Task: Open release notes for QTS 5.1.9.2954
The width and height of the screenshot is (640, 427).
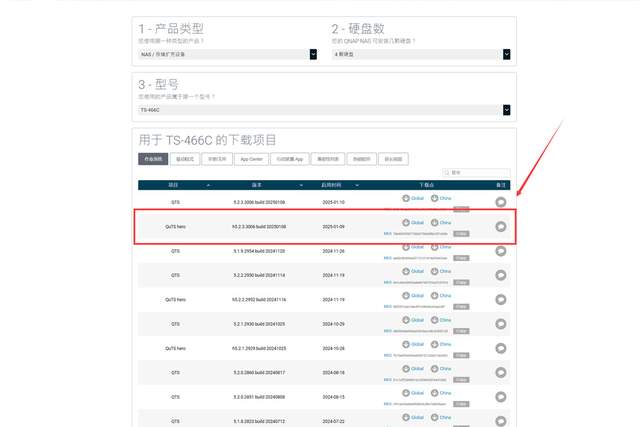Action: tap(501, 251)
